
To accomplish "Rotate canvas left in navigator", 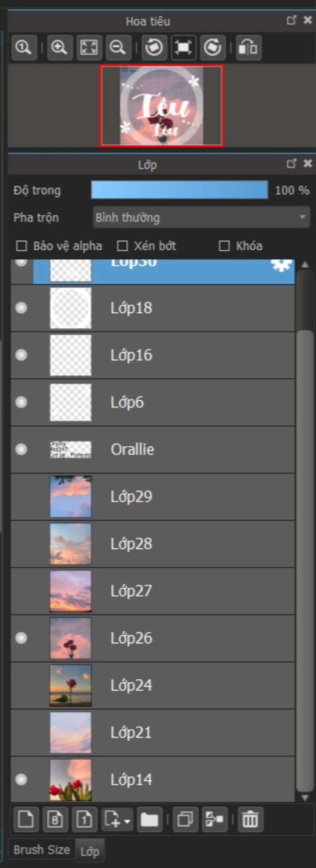I will point(154,47).
